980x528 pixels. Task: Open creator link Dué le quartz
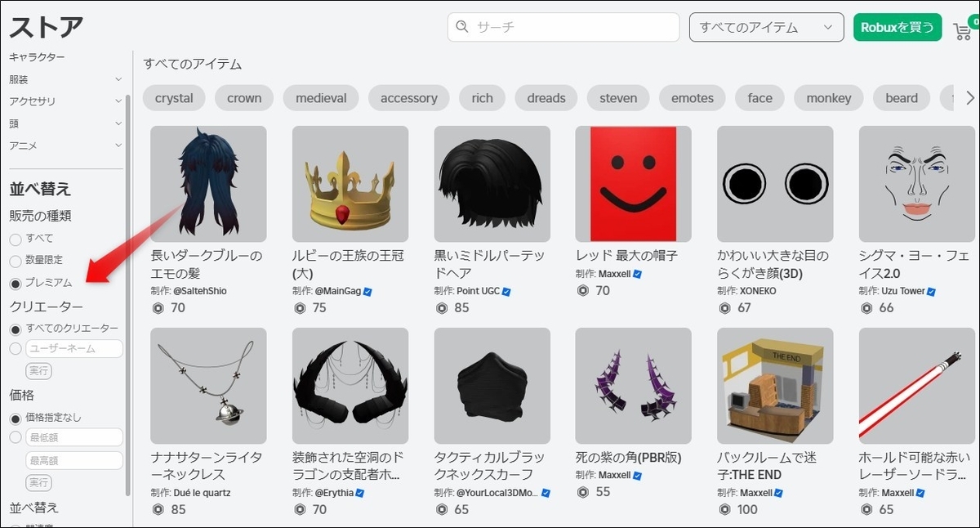[x=201, y=493]
